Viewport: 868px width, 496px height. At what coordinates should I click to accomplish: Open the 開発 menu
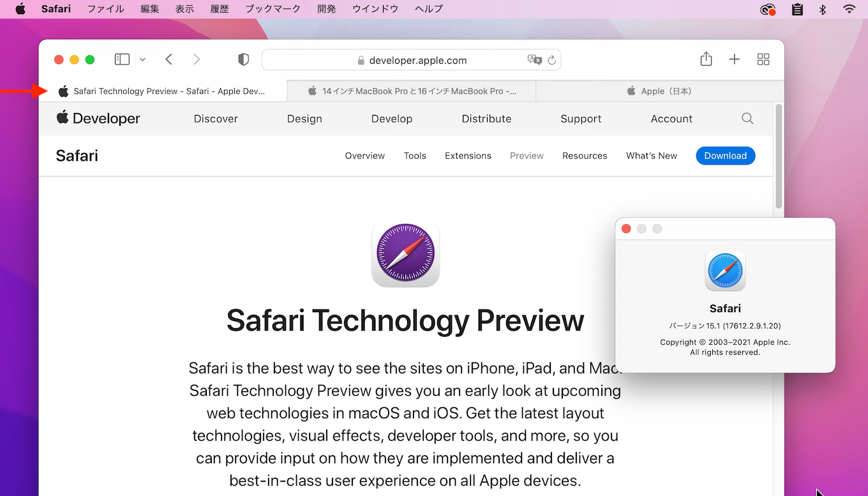[x=326, y=9]
